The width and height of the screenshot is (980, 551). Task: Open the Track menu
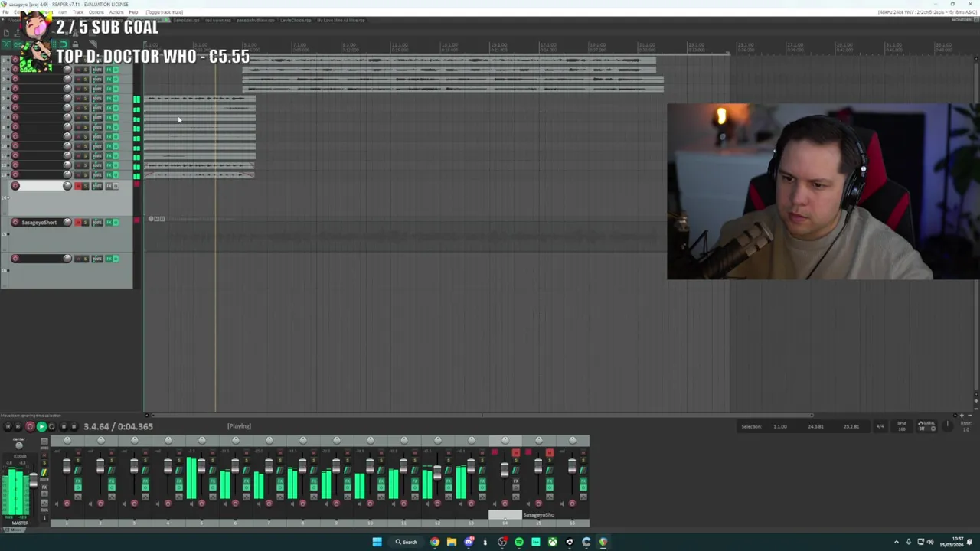(x=78, y=12)
